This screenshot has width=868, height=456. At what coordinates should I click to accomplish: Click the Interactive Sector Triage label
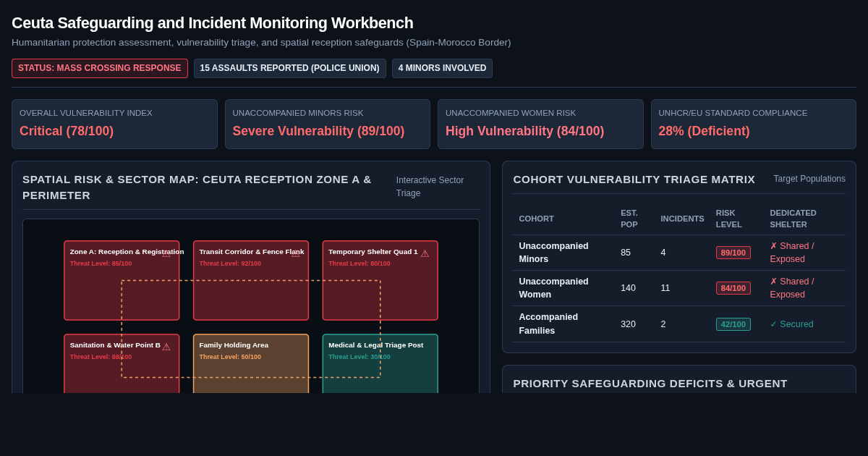[430, 187]
